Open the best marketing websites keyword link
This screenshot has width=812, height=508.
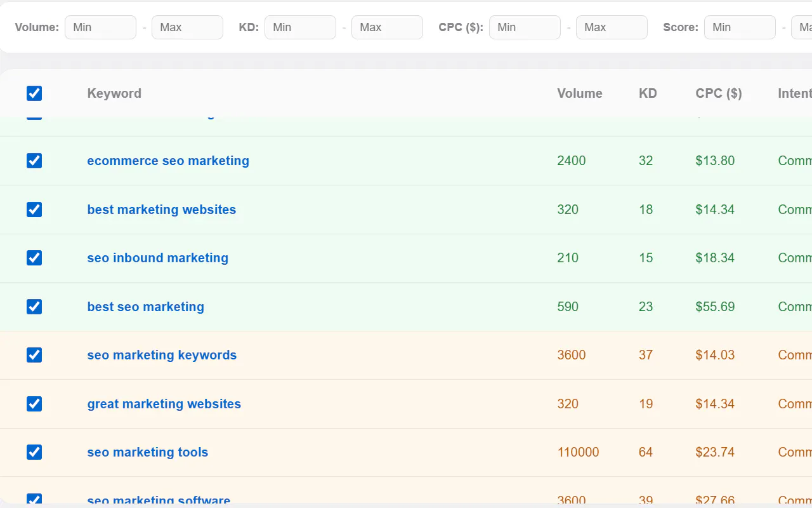point(162,210)
